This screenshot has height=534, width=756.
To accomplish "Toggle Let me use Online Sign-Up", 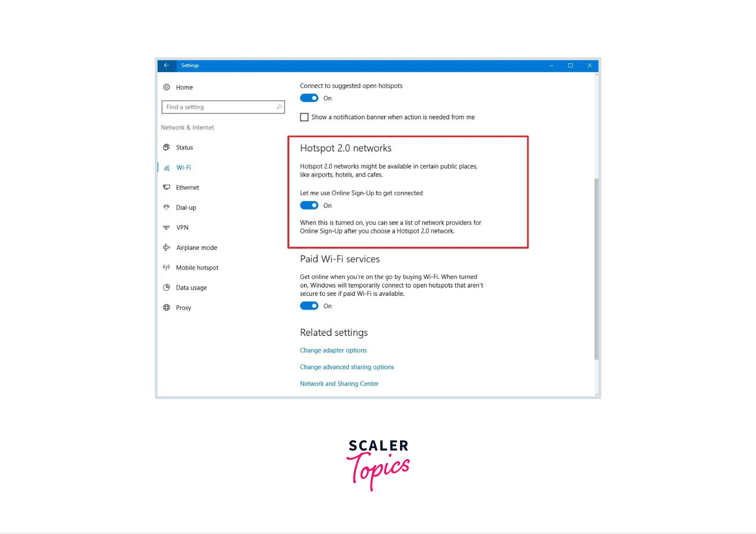I will (309, 205).
